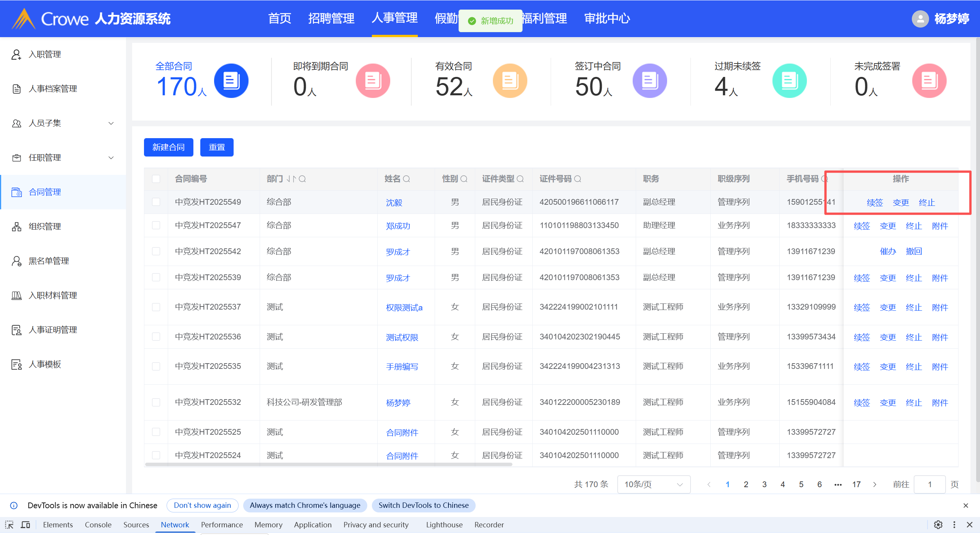Open DevTools settings gear icon
This screenshot has width=980, height=535.
tap(938, 525)
